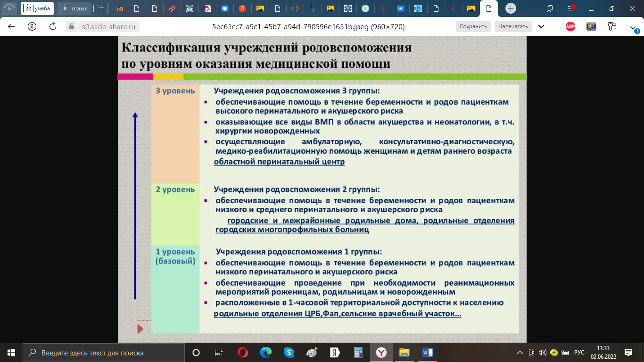Open the Windows notification center
The image size is (644, 362).
click(x=628, y=352)
